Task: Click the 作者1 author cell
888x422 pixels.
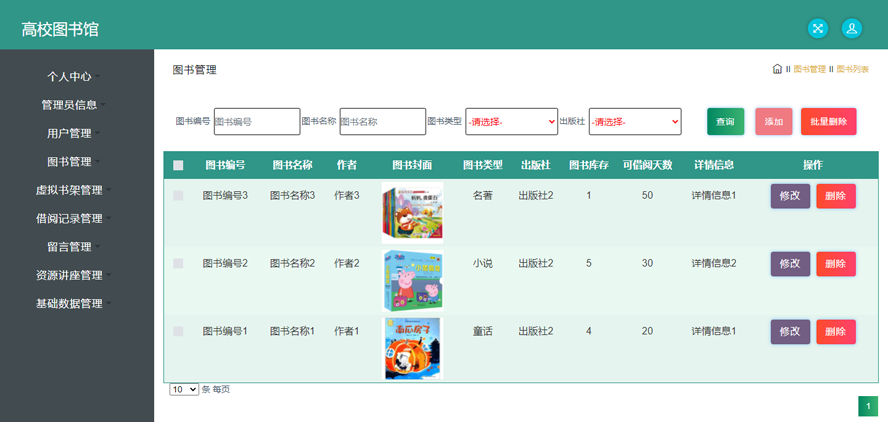Action: coord(347,331)
